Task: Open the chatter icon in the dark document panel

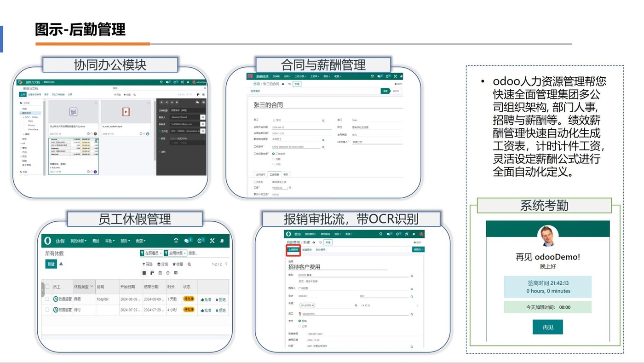Action: pos(197,103)
